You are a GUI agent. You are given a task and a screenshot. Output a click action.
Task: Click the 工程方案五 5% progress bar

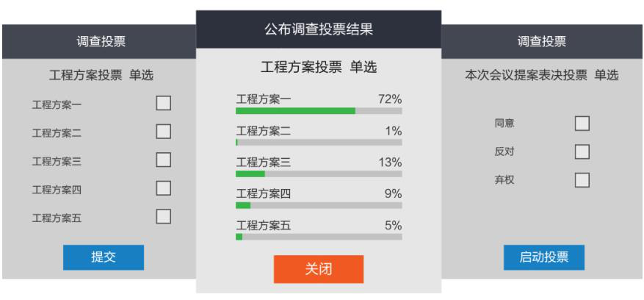319,237
